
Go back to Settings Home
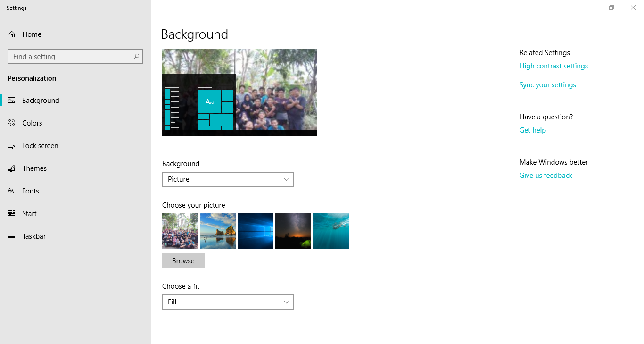75,34
